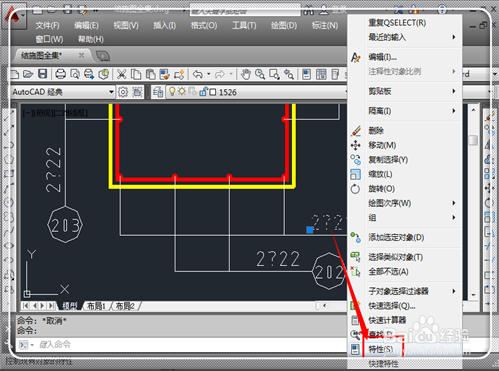
Task: Click the layer 1526 color square
Action: 213,92
